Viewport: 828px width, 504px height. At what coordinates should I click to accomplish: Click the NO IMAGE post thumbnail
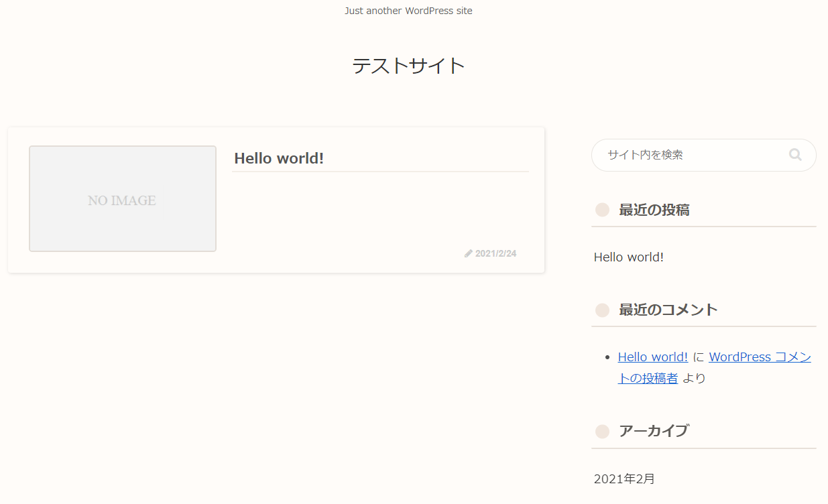coord(123,199)
